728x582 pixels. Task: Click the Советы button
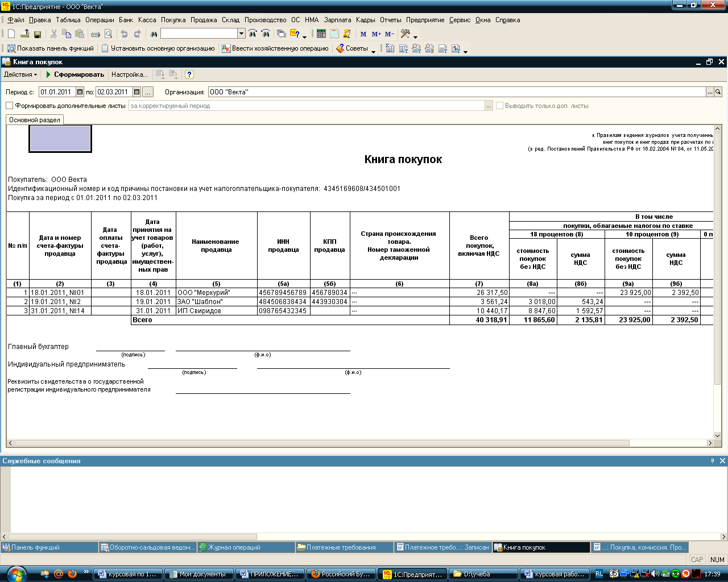352,49
